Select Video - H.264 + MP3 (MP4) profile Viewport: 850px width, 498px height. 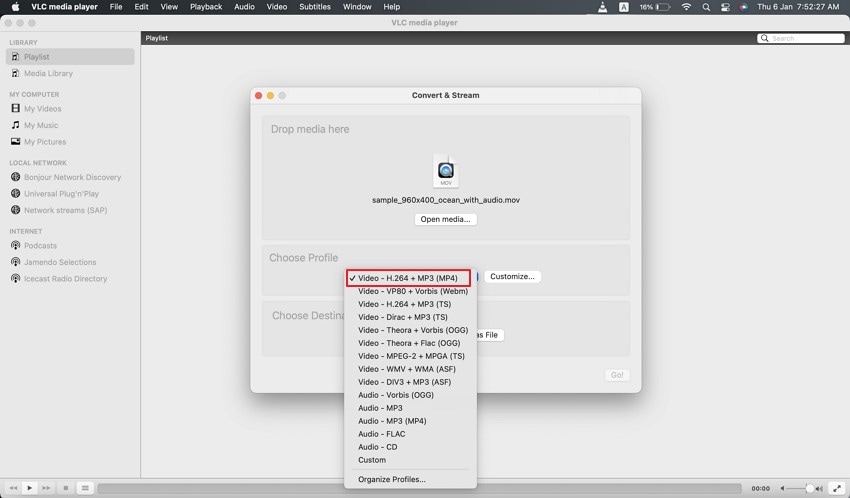coord(408,278)
